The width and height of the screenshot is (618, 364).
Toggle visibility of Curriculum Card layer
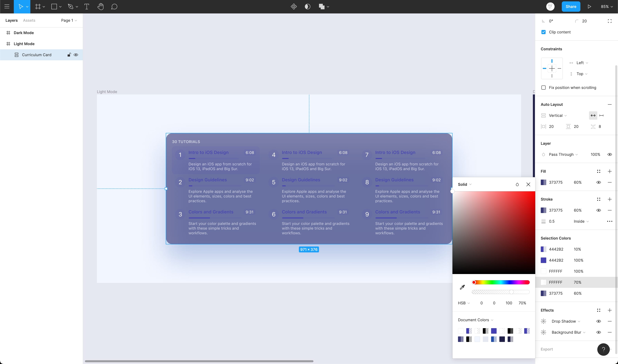(x=76, y=55)
